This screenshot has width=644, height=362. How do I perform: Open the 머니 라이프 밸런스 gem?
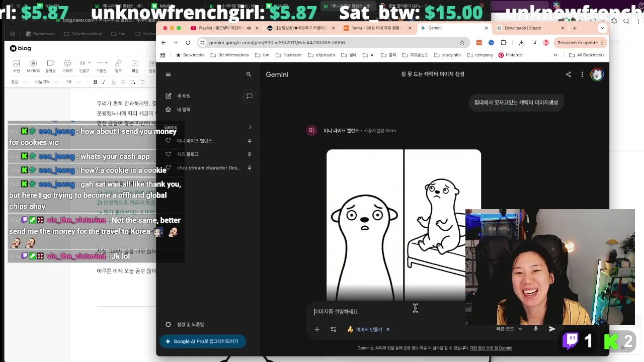[194, 141]
